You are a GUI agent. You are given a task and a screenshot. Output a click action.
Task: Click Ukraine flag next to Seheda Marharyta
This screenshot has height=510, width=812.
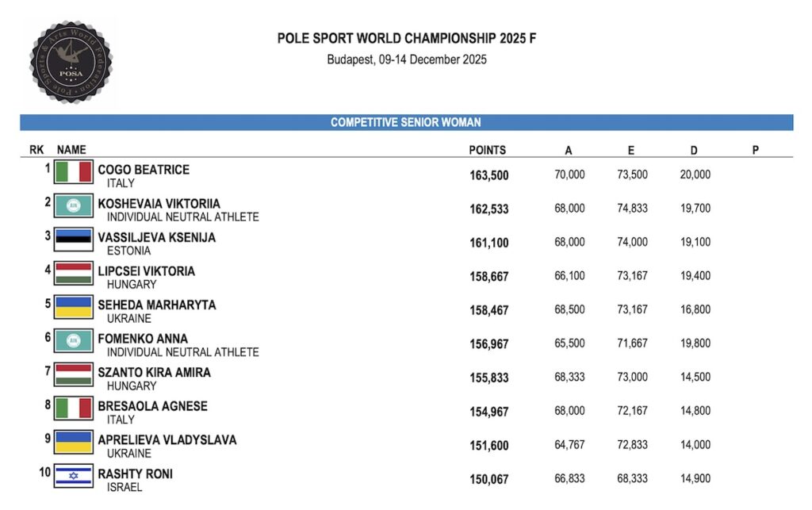pyautogui.click(x=74, y=307)
